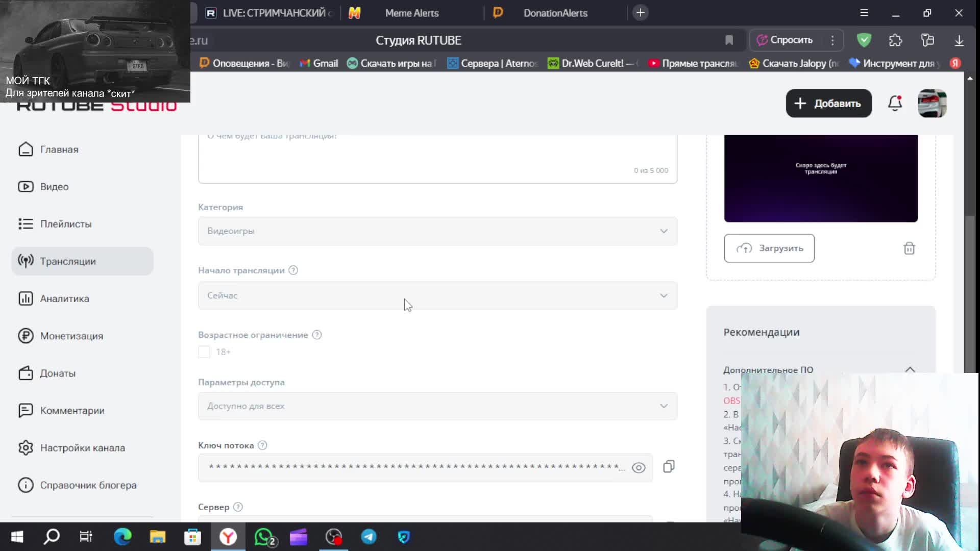
Task: Switch to the DonationAlerts browser tab
Action: point(555,13)
